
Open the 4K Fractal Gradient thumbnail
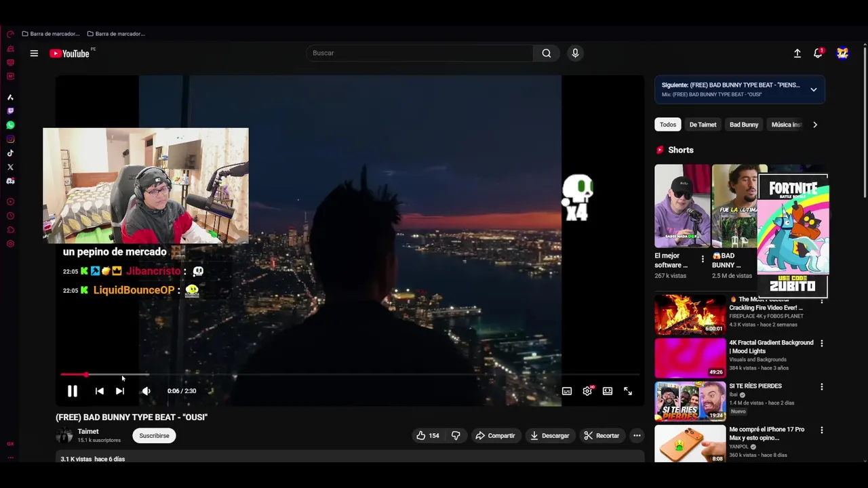coord(690,357)
